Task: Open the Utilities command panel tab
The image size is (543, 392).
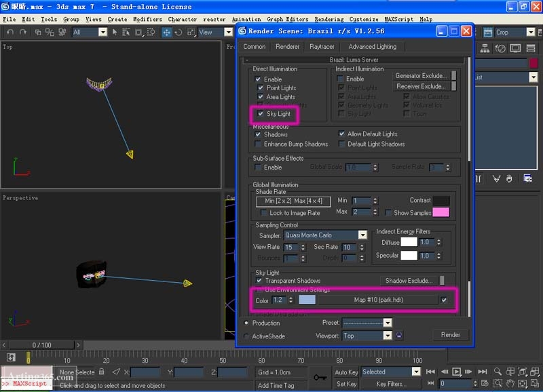Action: point(531,48)
